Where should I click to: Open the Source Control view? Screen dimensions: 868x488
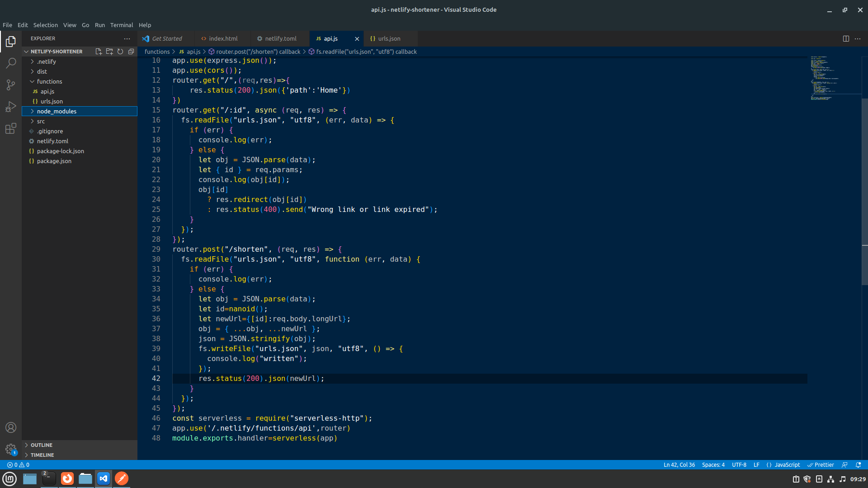[11, 85]
